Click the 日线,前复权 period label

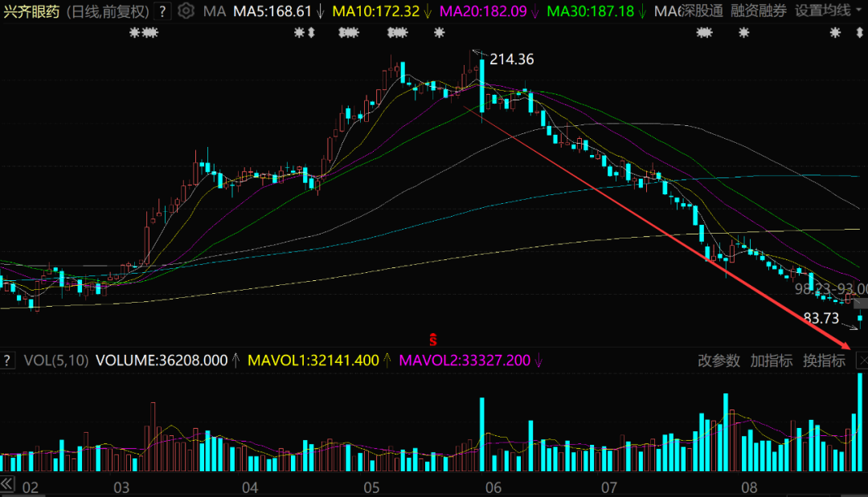pyautogui.click(x=108, y=11)
